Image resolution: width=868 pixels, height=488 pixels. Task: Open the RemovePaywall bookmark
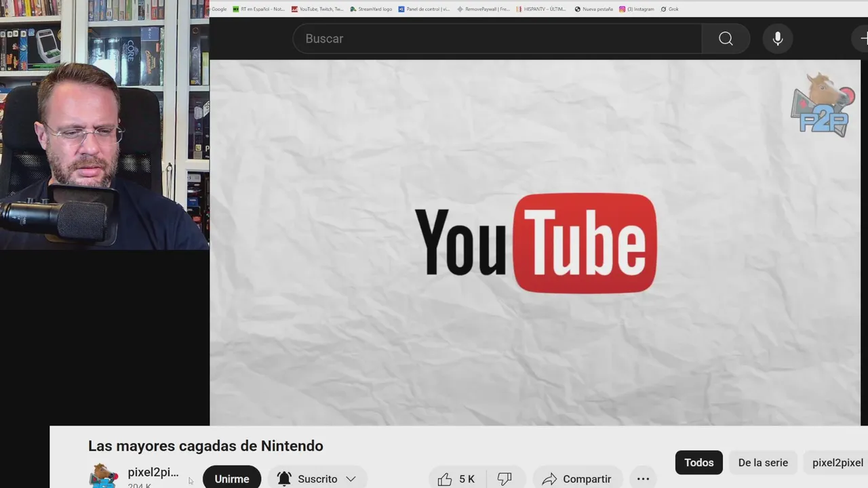pyautogui.click(x=484, y=9)
